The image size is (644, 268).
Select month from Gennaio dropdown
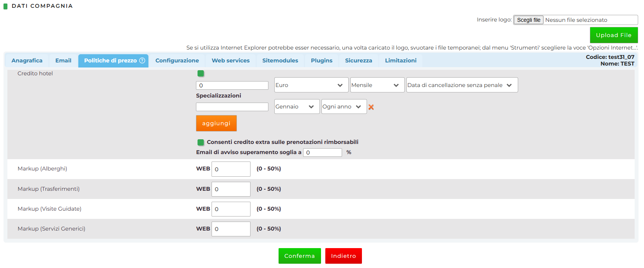[296, 106]
